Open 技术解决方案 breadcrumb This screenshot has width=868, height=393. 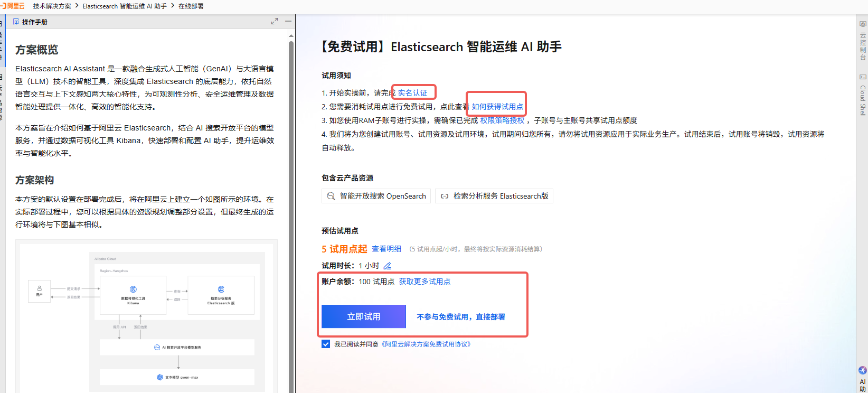[52, 6]
